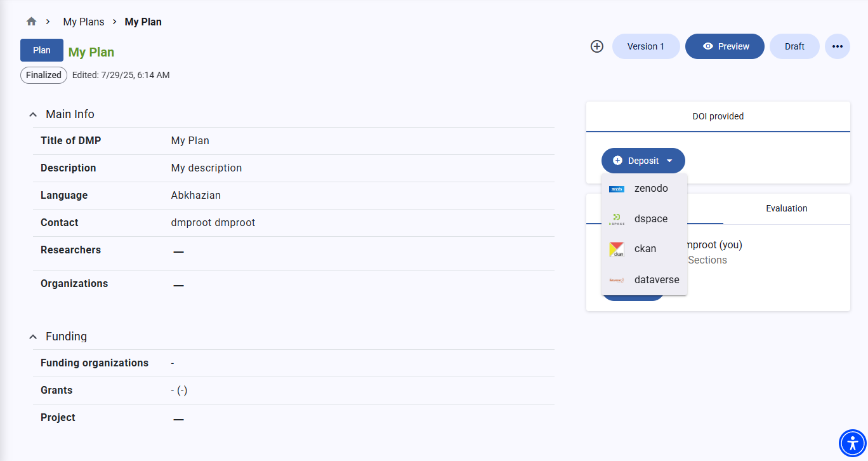The image size is (868, 461).
Task: Click the zenodo logo icon
Action: [x=617, y=189]
